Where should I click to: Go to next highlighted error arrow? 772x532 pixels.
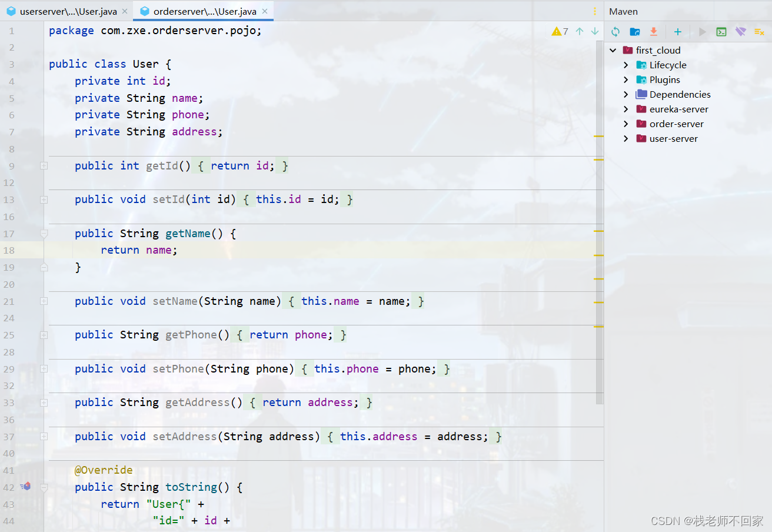click(x=595, y=31)
